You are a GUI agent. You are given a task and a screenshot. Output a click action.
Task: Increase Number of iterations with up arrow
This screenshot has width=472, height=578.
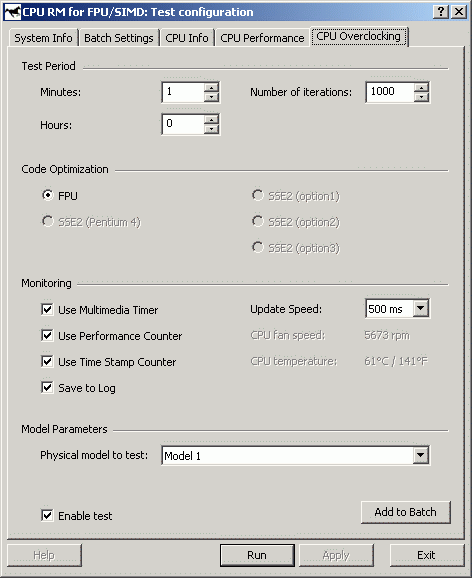(x=421, y=88)
